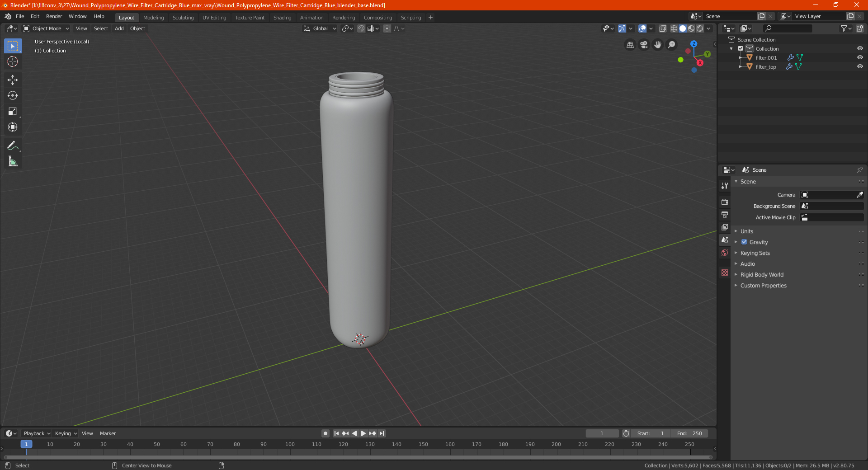Activate the Measure tool
Image resolution: width=868 pixels, height=470 pixels.
(13, 161)
